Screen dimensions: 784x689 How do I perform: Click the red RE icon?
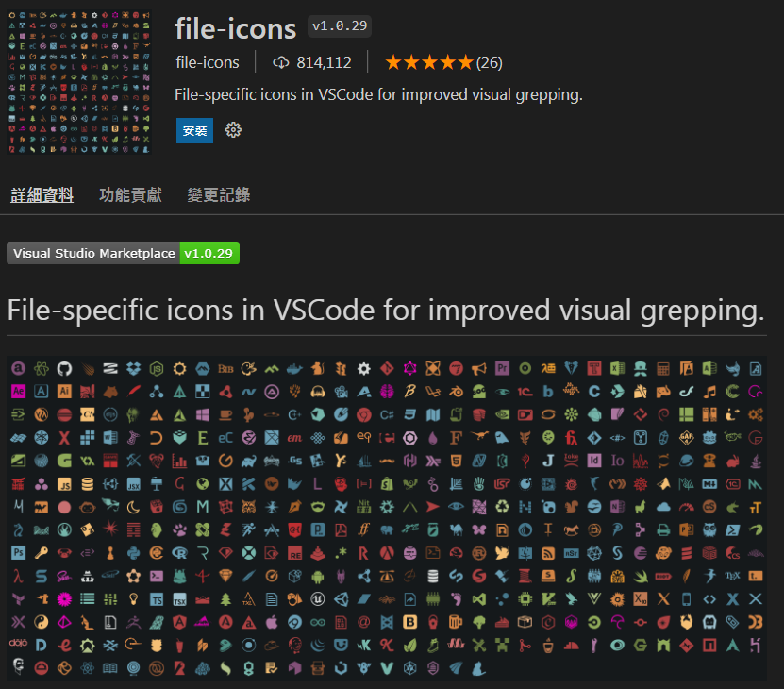(x=294, y=553)
